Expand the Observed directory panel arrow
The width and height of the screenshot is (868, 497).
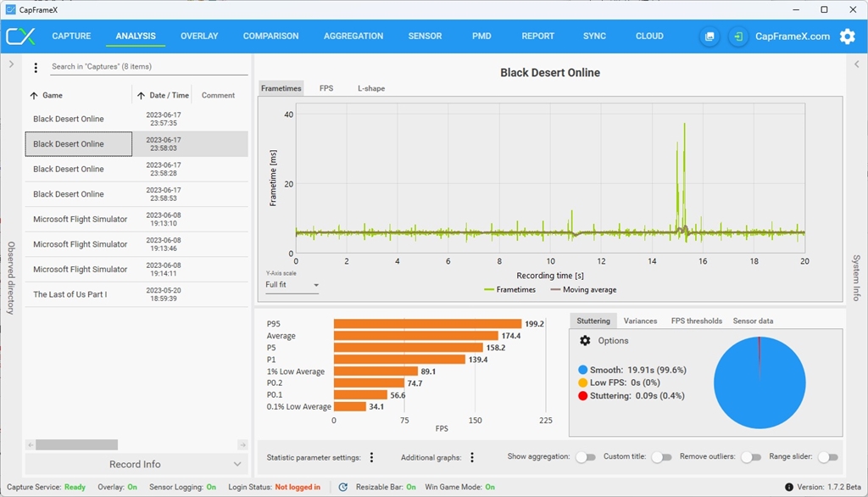tap(11, 64)
